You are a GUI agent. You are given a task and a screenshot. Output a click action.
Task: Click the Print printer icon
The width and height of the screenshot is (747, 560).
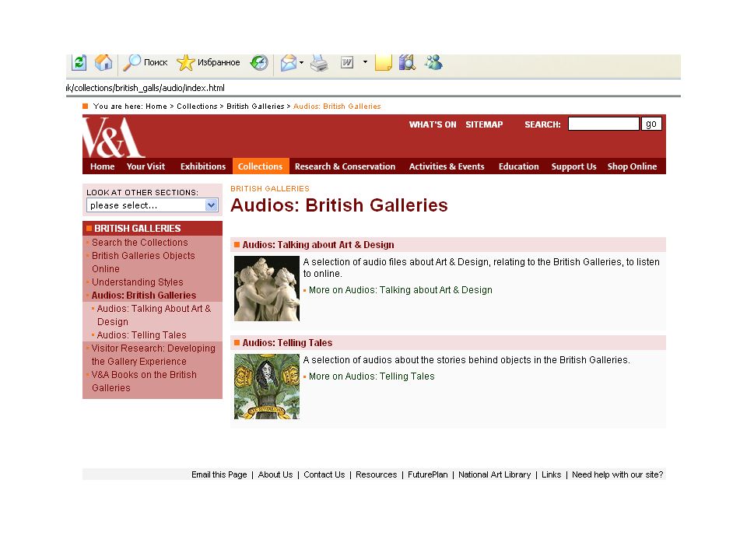pyautogui.click(x=319, y=62)
